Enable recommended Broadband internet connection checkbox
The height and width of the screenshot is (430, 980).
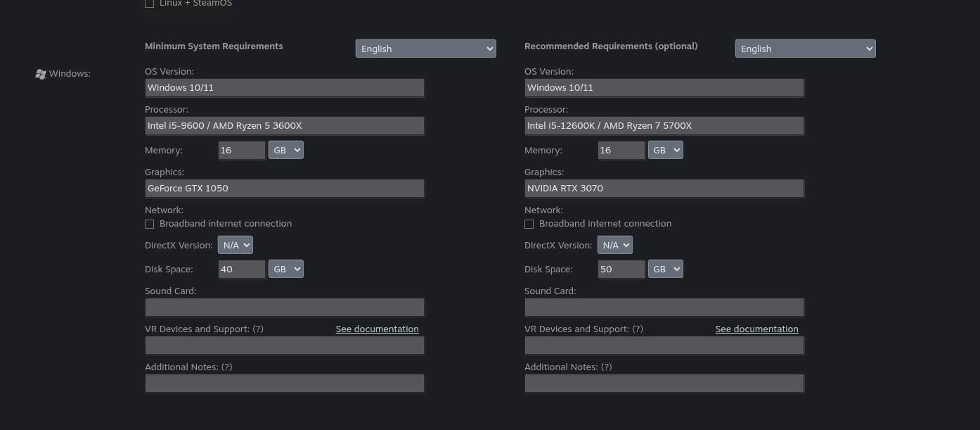click(529, 224)
